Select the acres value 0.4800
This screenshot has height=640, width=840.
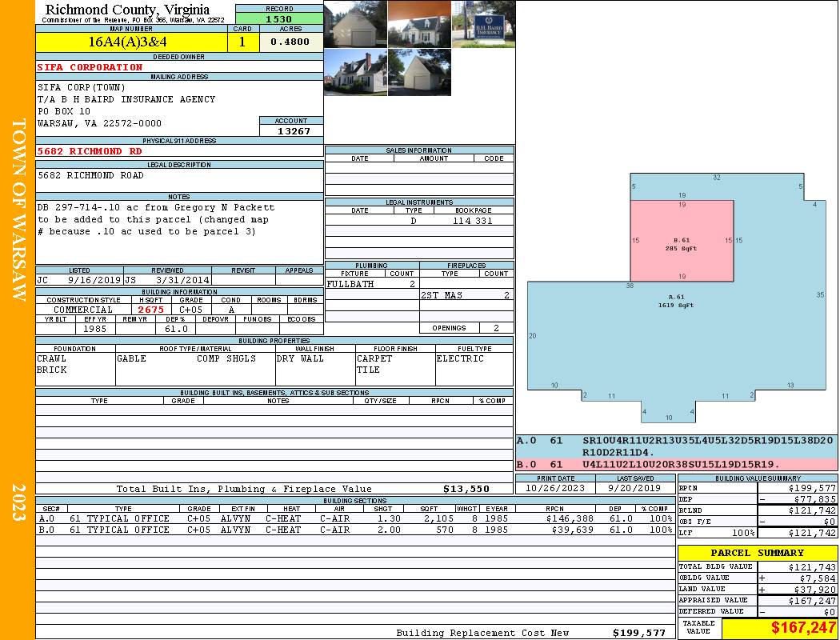coord(291,42)
